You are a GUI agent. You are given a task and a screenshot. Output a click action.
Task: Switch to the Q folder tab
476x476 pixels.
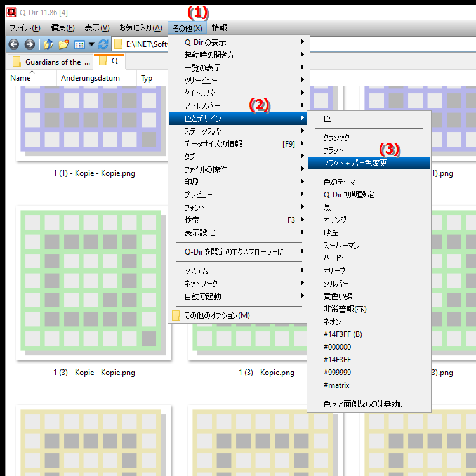109,62
